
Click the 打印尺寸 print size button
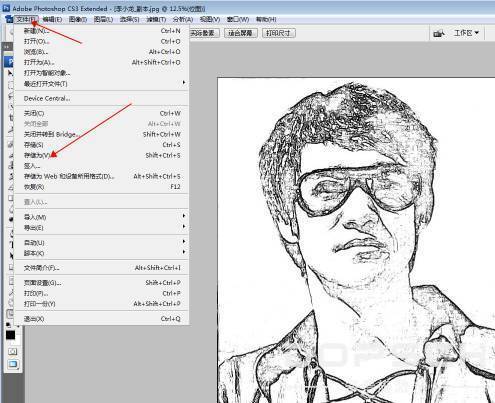278,33
